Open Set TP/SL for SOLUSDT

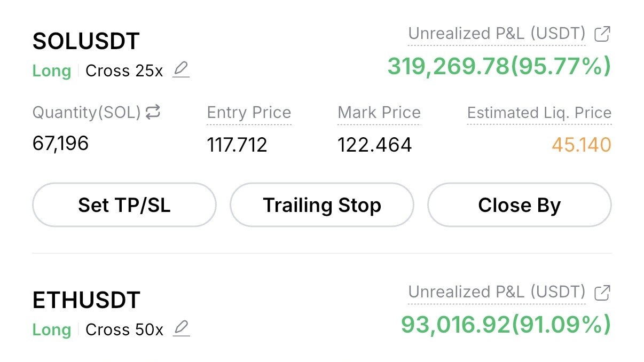coord(124,205)
